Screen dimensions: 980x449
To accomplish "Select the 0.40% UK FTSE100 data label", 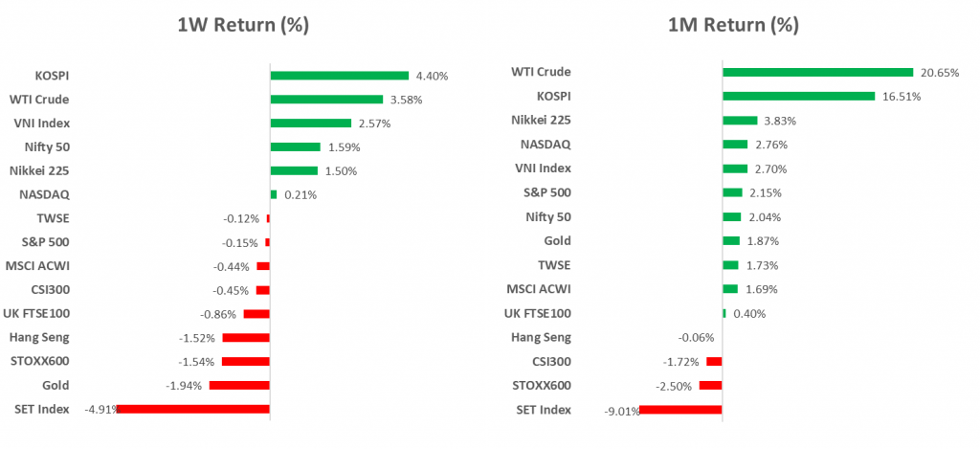I will [x=748, y=314].
